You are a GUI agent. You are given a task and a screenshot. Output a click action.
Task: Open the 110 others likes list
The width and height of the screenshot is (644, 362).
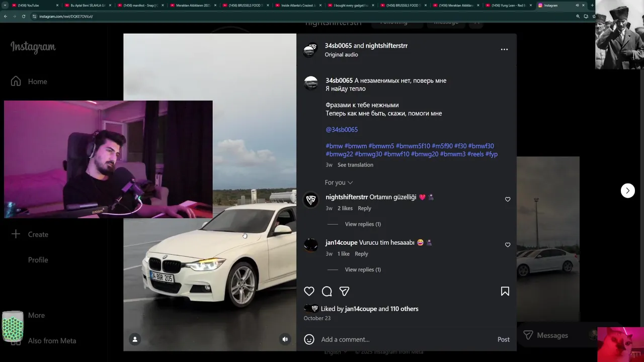(x=404, y=309)
